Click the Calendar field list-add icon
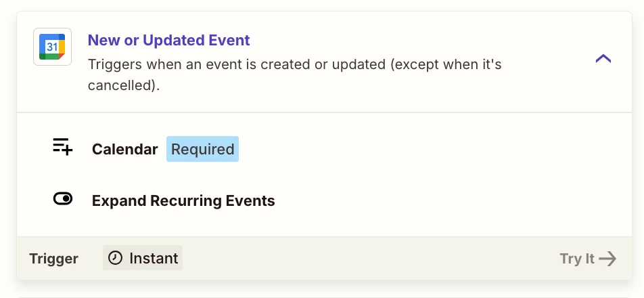 (62, 147)
